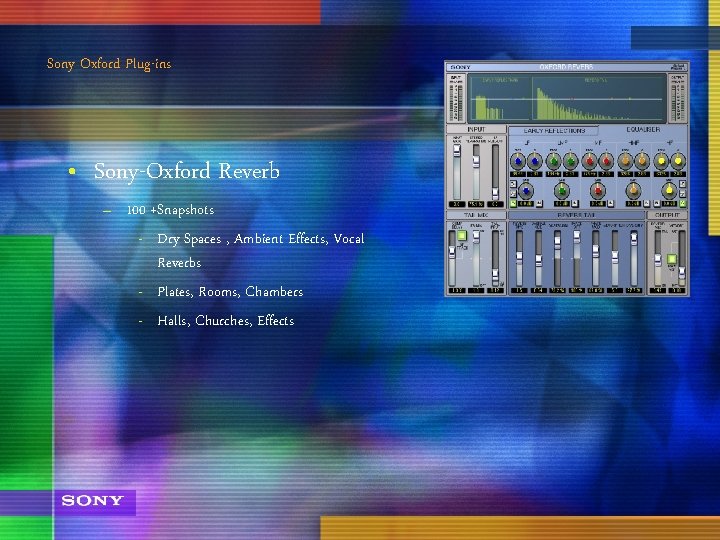The width and height of the screenshot is (720, 540).
Task: Click the small button left of HF gain readout
Action: tap(657, 203)
